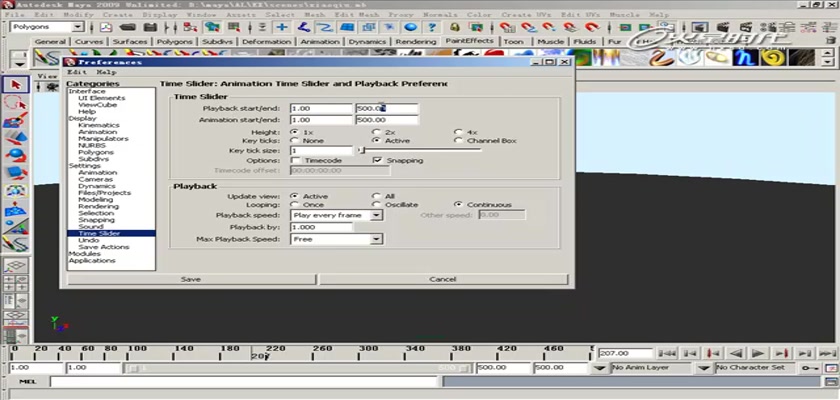Screen dimensions: 840x400
Task: Select the arrow Select tool in toolbox
Action: tap(16, 85)
